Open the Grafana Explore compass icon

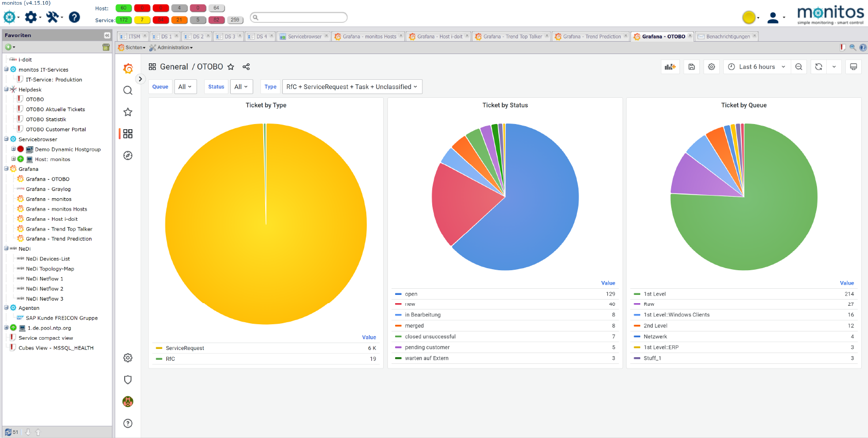[128, 155]
